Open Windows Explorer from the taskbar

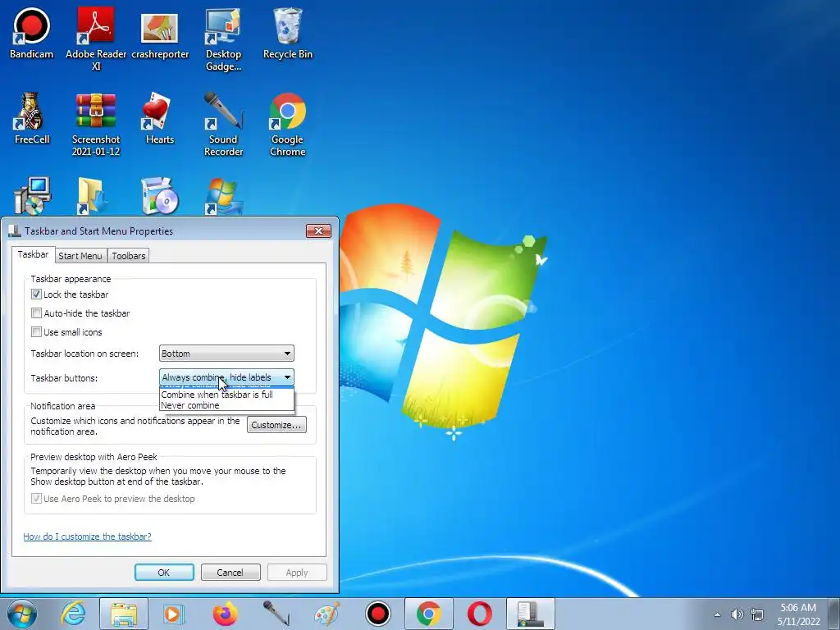(x=124, y=614)
